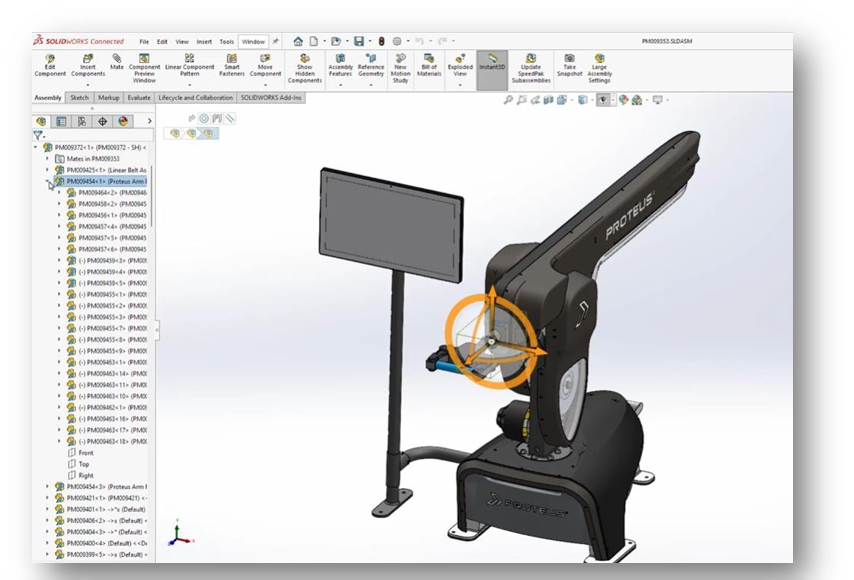This screenshot has width=854, height=580.
Task: Toggle Hide/Show Items eye button
Action: 602,100
